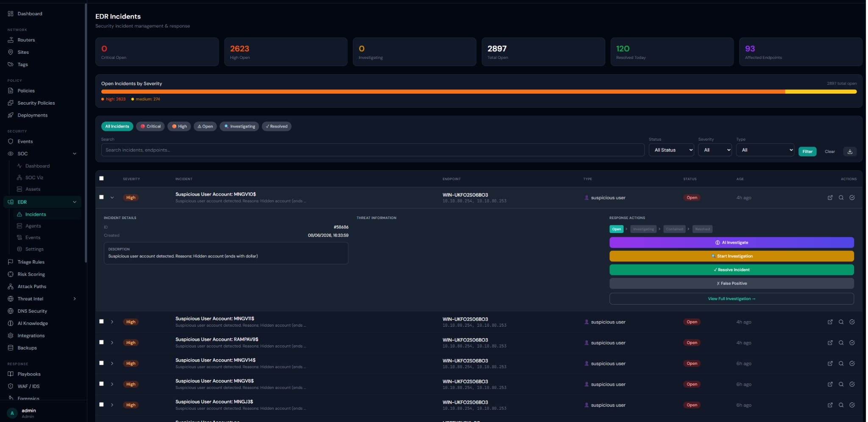This screenshot has height=422, width=868.
Task: Expand the MNGV11$ incident row
Action: coord(112,322)
